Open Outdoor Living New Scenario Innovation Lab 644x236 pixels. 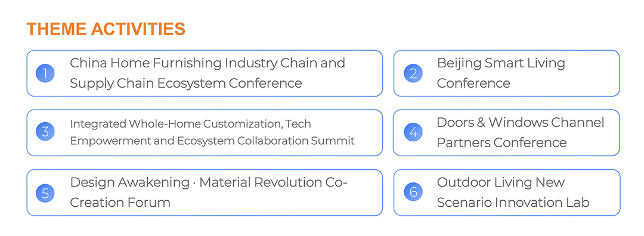point(513,192)
